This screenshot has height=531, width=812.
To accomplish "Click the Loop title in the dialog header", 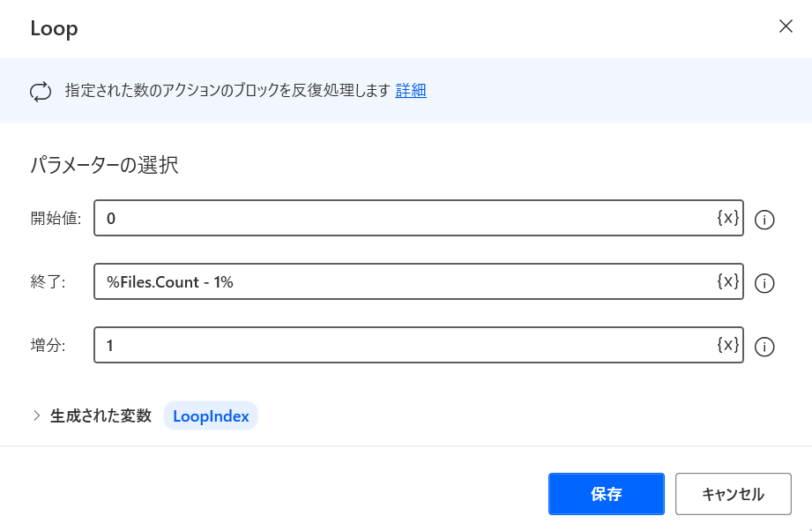I will coord(54,28).
